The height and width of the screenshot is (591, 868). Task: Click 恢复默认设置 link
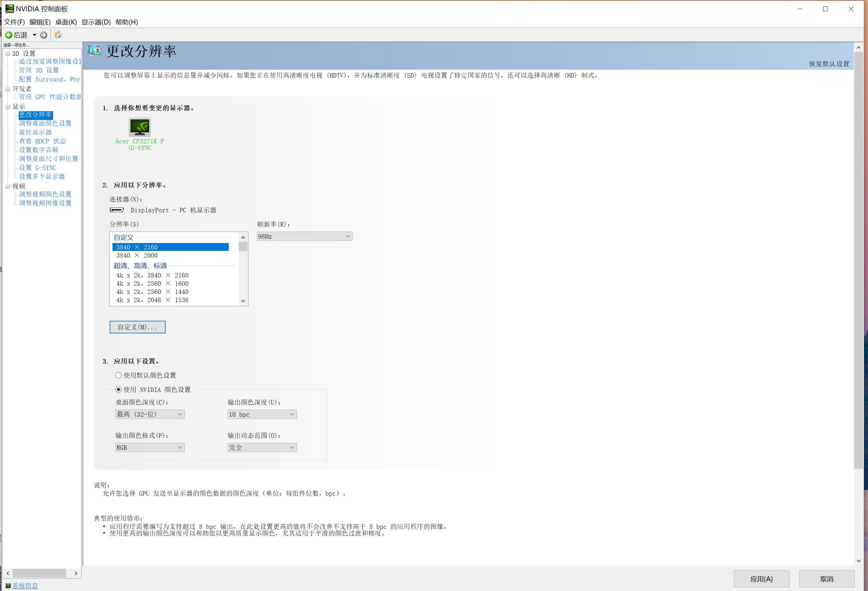tap(829, 64)
